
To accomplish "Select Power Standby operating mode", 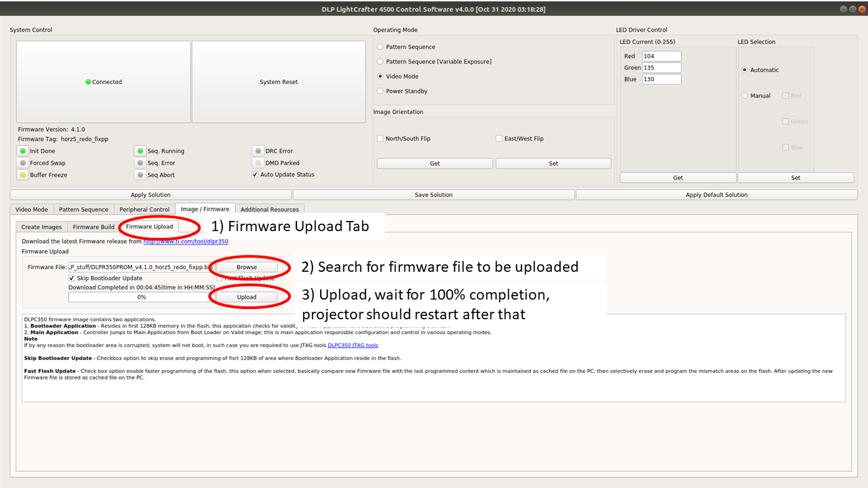I will [380, 91].
